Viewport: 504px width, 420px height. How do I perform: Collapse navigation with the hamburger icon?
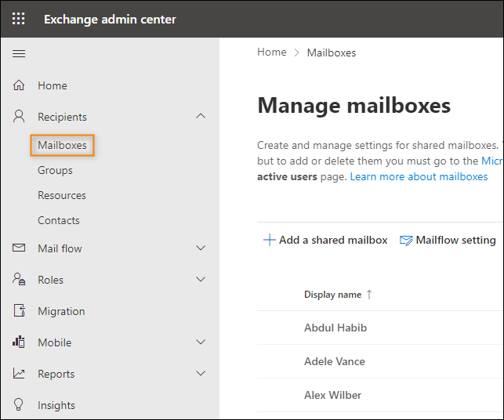tap(19, 53)
